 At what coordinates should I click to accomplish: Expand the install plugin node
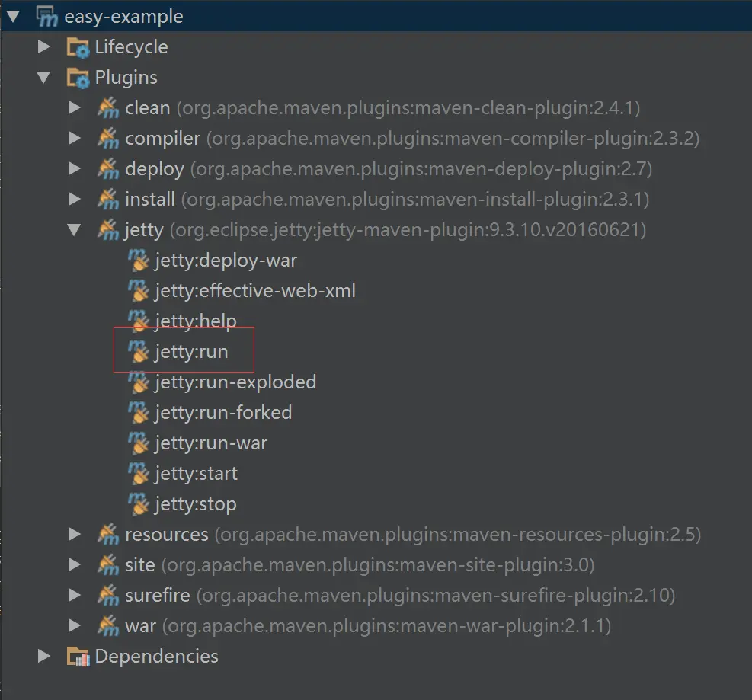point(75,200)
